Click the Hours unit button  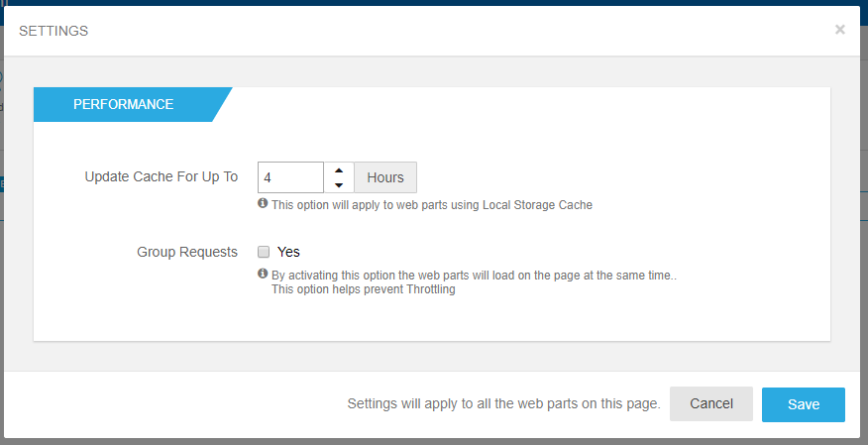coord(385,177)
